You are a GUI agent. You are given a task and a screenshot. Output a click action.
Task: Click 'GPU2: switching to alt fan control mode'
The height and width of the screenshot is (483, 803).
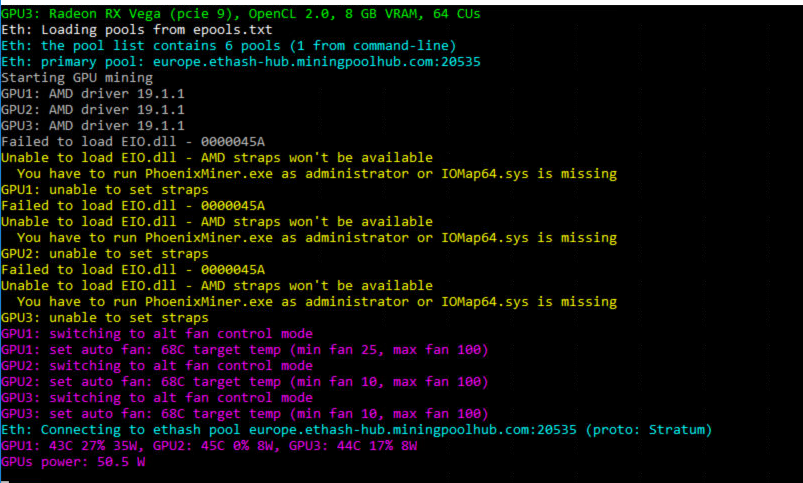(x=157, y=366)
